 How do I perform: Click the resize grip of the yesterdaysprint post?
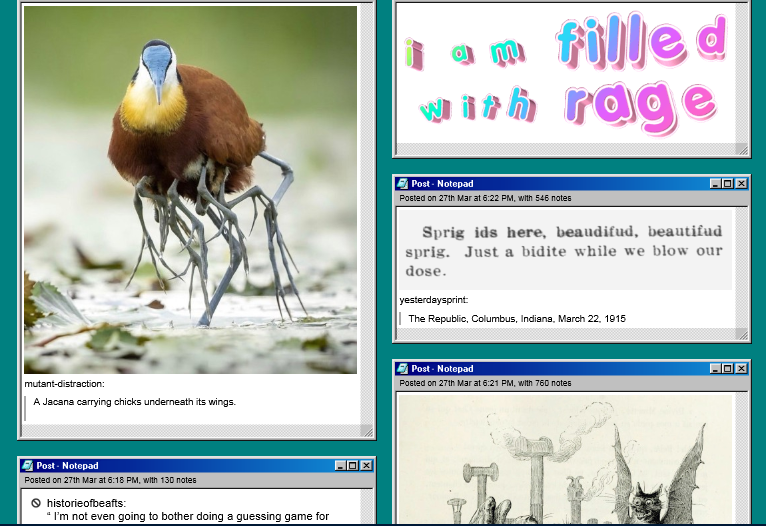pyautogui.click(x=743, y=335)
